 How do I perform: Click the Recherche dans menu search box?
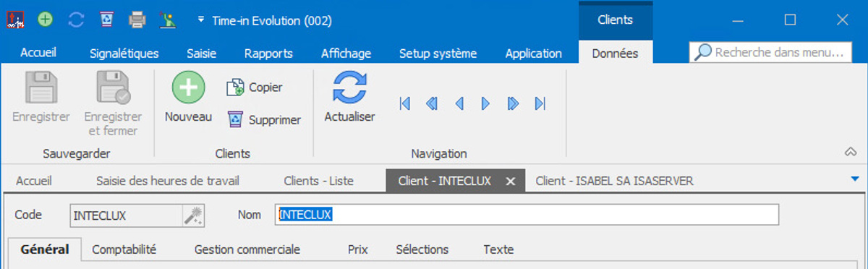(x=770, y=52)
